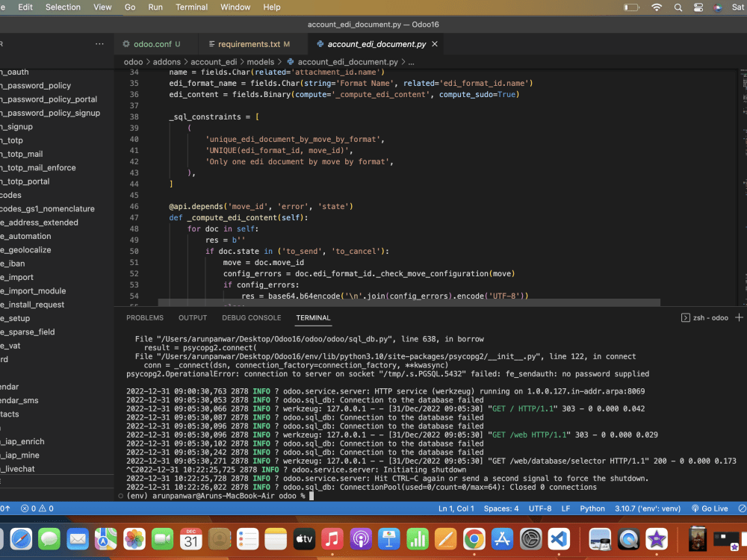The image size is (747, 560).
Task: Click the Ln 1, Col 1 position indicator
Action: point(456,508)
